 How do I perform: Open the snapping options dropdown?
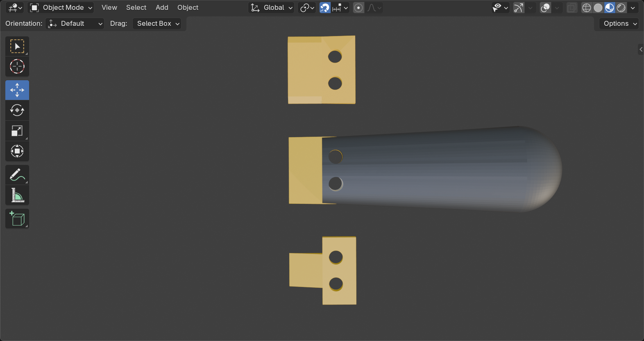pos(340,7)
